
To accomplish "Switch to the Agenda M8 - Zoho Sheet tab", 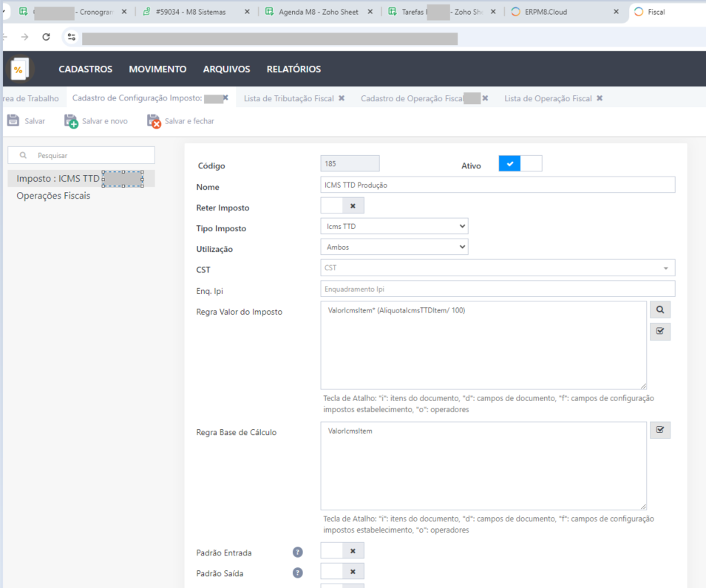I will click(x=319, y=12).
